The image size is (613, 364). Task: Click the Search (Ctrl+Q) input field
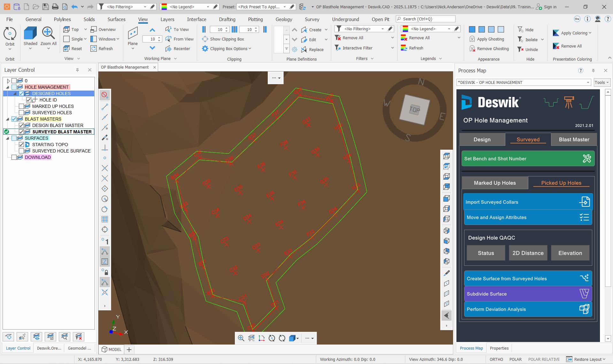(x=426, y=19)
